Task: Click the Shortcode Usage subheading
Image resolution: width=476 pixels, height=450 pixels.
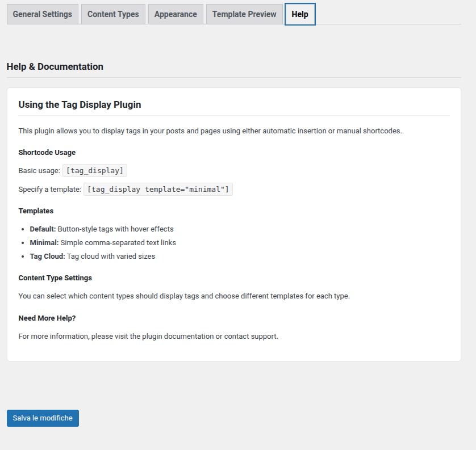Action: (x=47, y=153)
